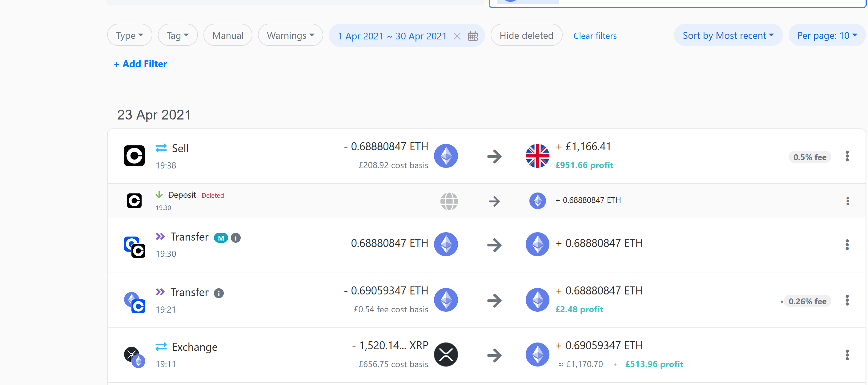
Task: Click the Clear filters link
Action: [595, 36]
